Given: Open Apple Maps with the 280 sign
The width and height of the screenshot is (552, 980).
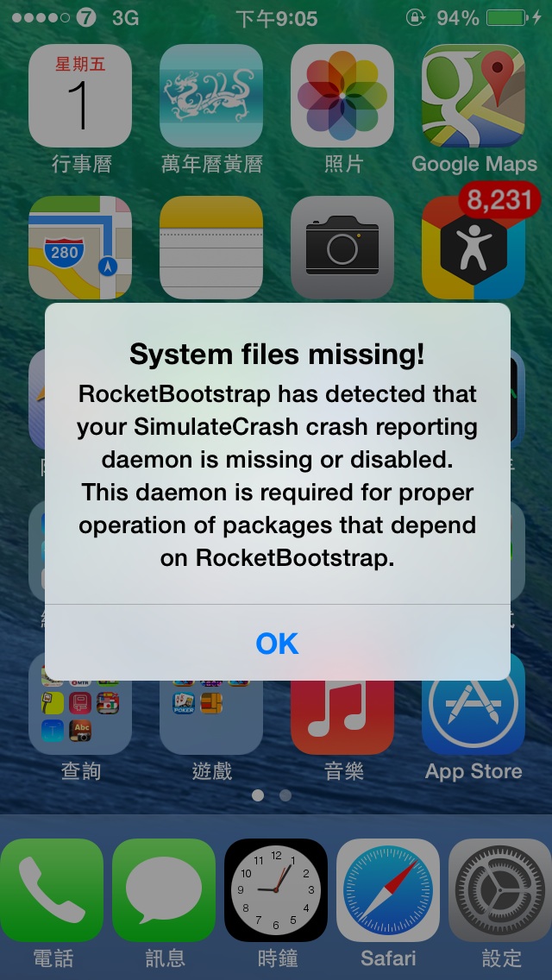Looking at the screenshot, I should [x=80, y=248].
